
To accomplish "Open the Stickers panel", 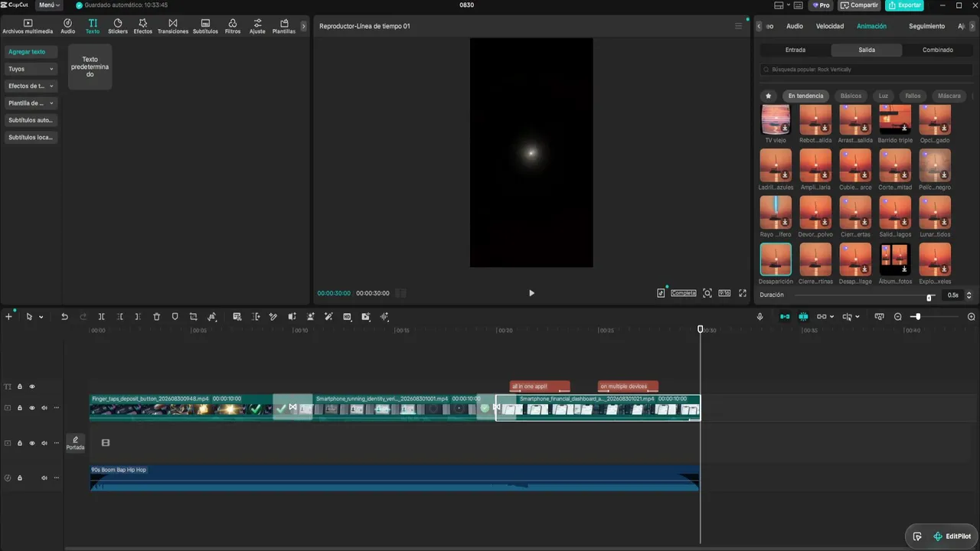I will (x=118, y=27).
